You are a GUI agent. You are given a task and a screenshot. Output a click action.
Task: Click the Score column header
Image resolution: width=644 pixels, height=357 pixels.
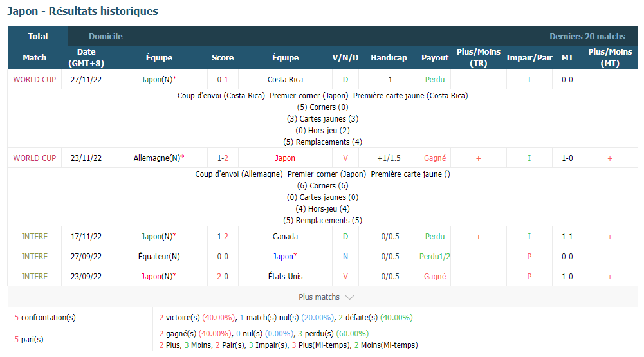tap(223, 57)
